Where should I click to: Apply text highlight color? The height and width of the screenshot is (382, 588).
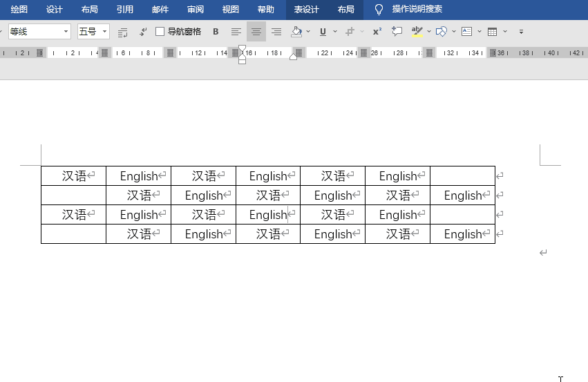point(417,32)
